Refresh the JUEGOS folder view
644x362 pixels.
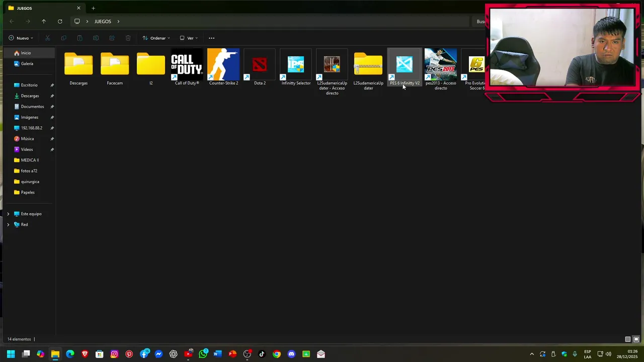coord(60,21)
